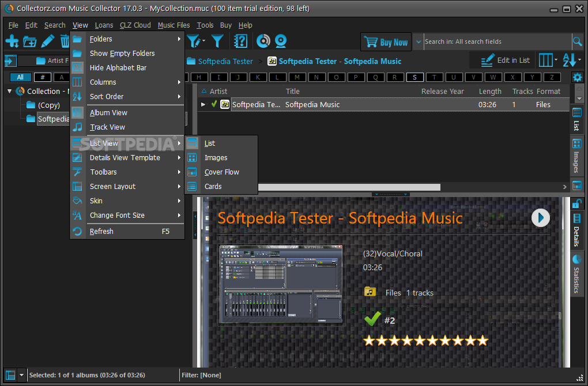Click the pencil Edit Album icon
Viewport: 588px width, 386px height.
pyautogui.click(x=48, y=41)
